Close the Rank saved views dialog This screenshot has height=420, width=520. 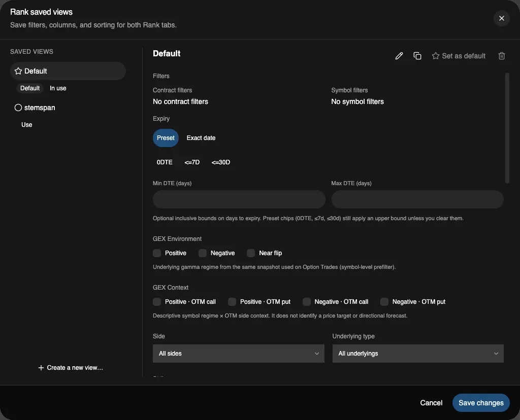(x=501, y=18)
